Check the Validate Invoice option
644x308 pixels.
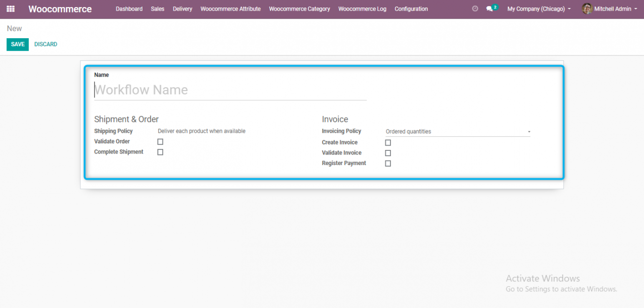tap(387, 152)
